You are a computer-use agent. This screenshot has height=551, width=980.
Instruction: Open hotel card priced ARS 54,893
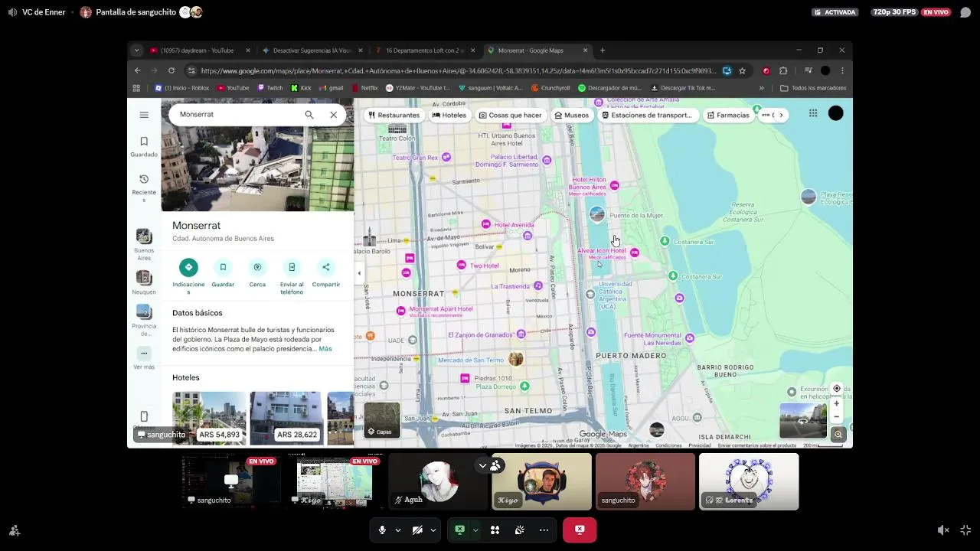(x=209, y=418)
